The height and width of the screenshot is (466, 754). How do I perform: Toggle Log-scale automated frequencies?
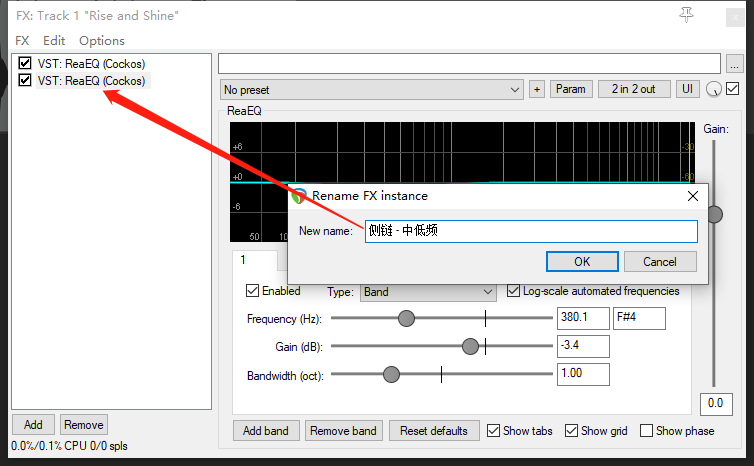click(513, 290)
